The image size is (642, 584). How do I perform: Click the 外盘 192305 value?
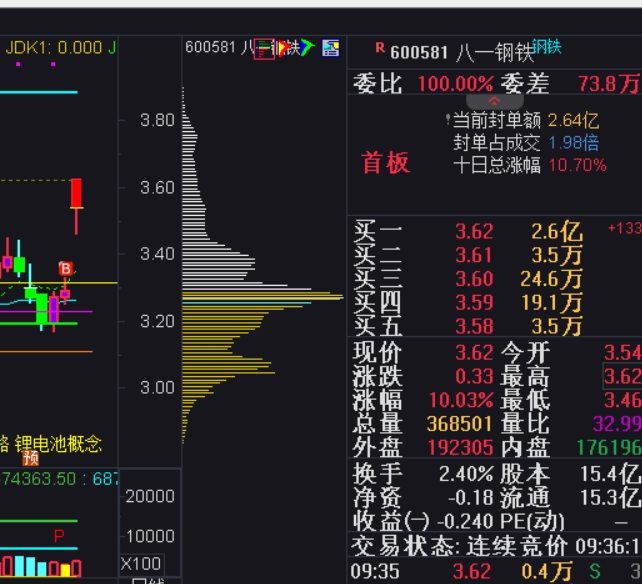tap(460, 448)
